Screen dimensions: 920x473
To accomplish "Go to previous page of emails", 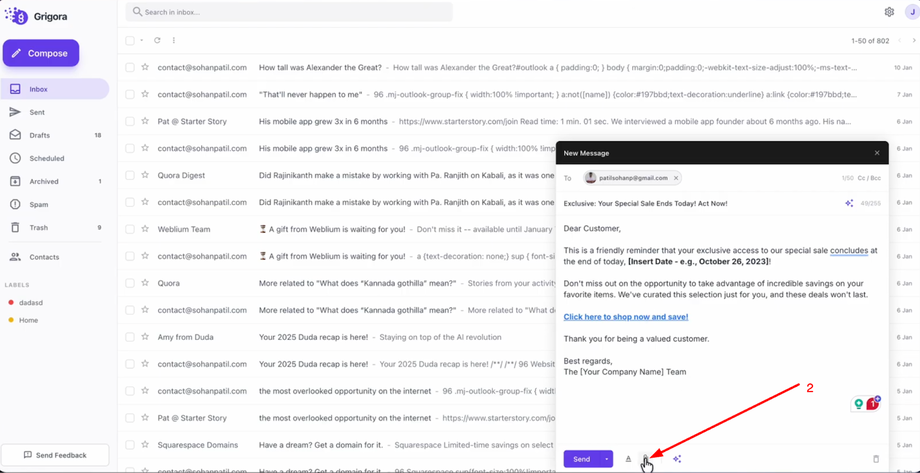I will (x=899, y=40).
